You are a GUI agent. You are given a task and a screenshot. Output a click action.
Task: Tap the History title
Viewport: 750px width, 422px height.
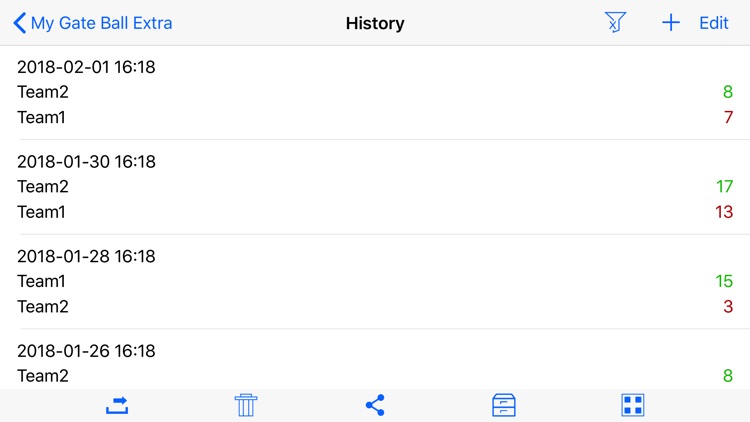375,23
